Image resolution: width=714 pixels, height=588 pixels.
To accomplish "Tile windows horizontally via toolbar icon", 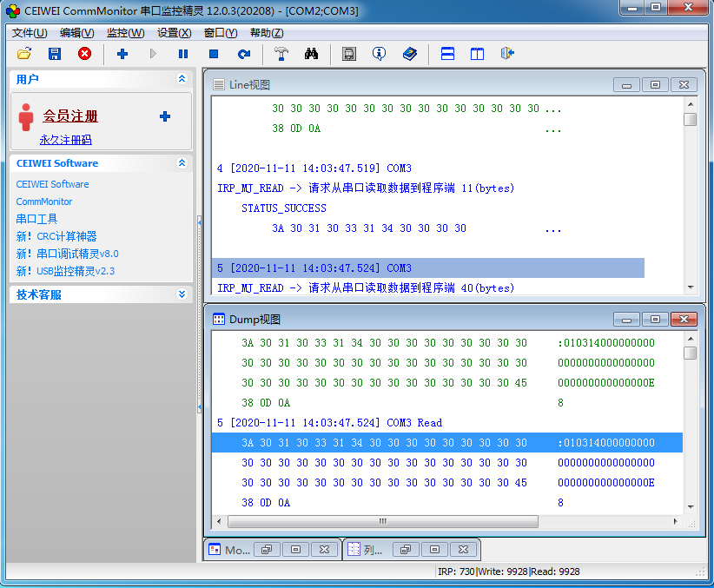I will [447, 54].
